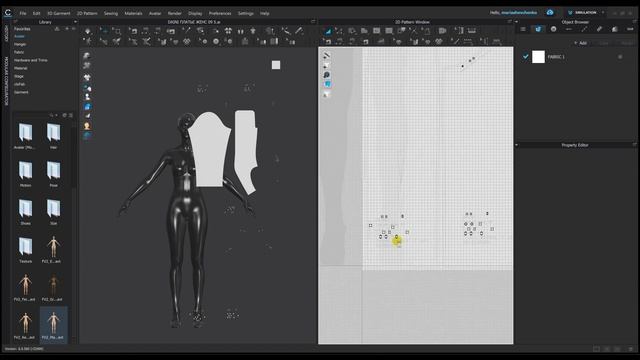Screen dimensions: 640x360
Task: Click the first icon in 2D toolbar's second row
Action: (x=327, y=41)
